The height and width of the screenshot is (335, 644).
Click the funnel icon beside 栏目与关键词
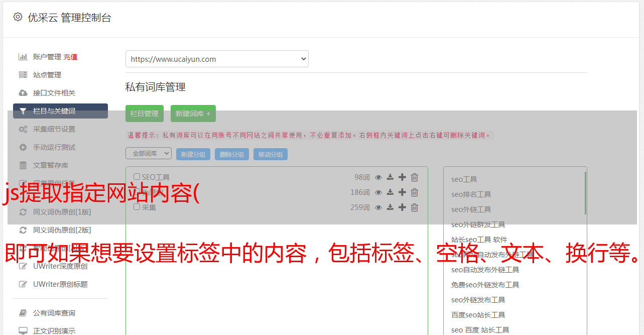click(x=23, y=111)
